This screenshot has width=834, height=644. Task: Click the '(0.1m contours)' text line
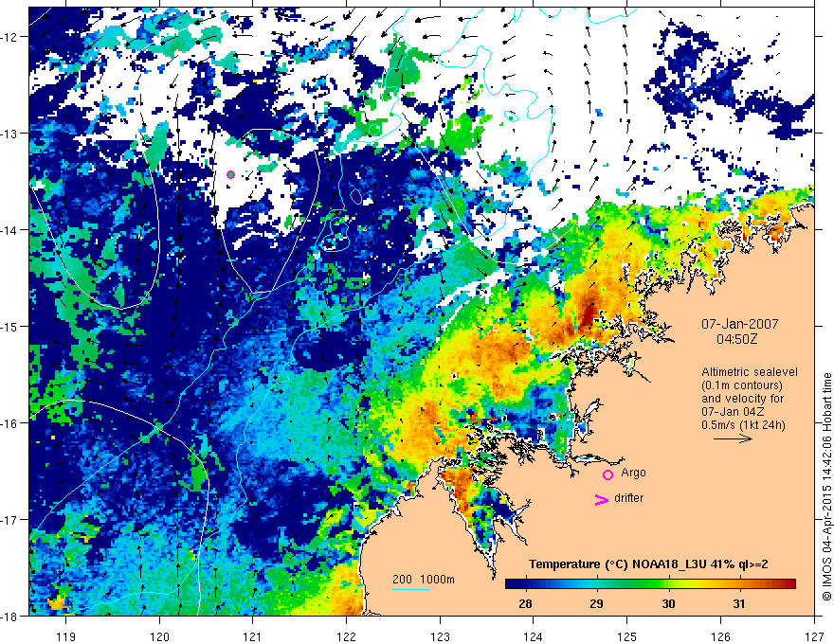742,385
